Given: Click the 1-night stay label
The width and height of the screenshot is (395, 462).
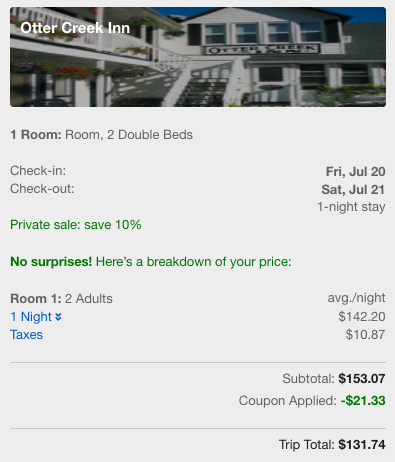Looking at the screenshot, I should point(351,207).
